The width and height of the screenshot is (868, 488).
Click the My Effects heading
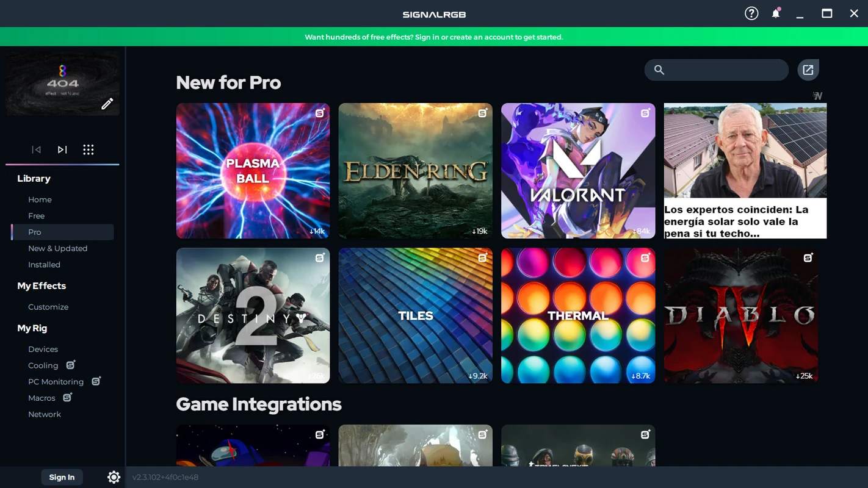point(42,285)
